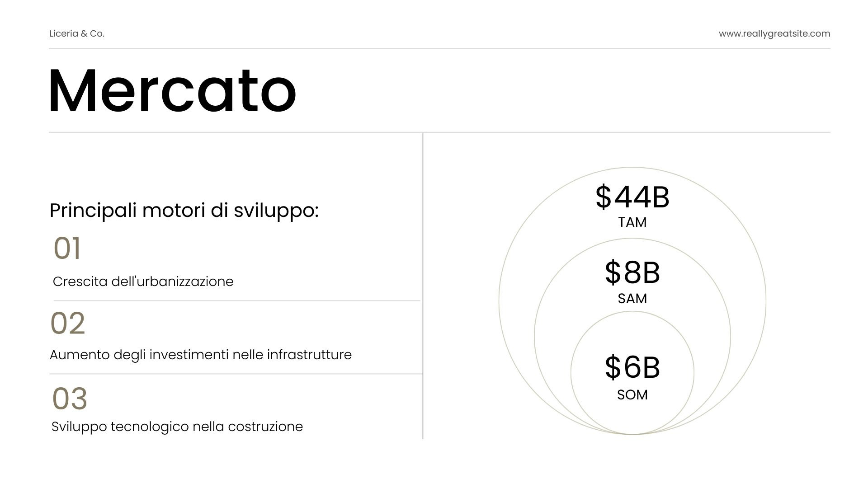
Task: Select the $6B figure
Action: [632, 367]
